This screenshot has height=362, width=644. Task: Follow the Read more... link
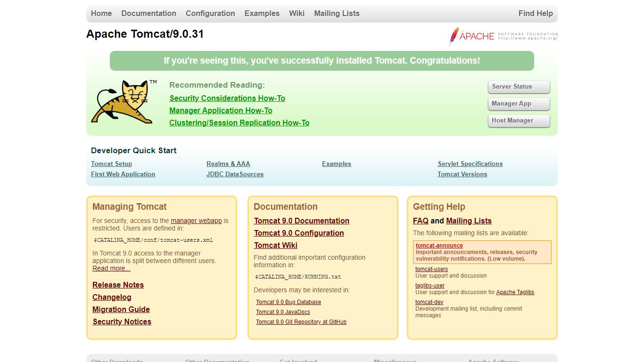111,268
